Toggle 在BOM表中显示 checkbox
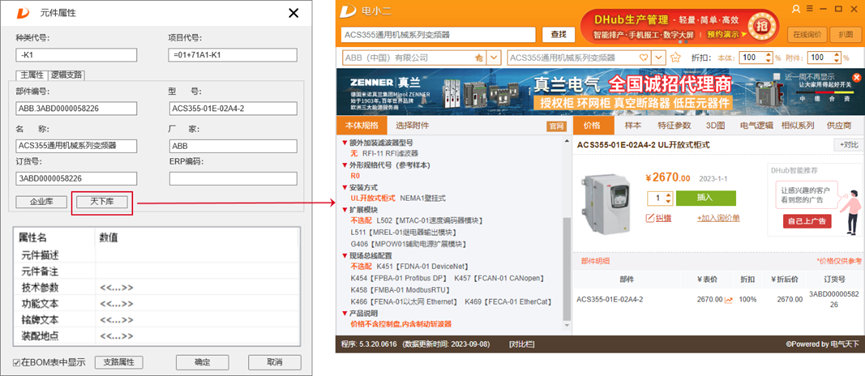This screenshot has height=376, width=865. tap(17, 363)
